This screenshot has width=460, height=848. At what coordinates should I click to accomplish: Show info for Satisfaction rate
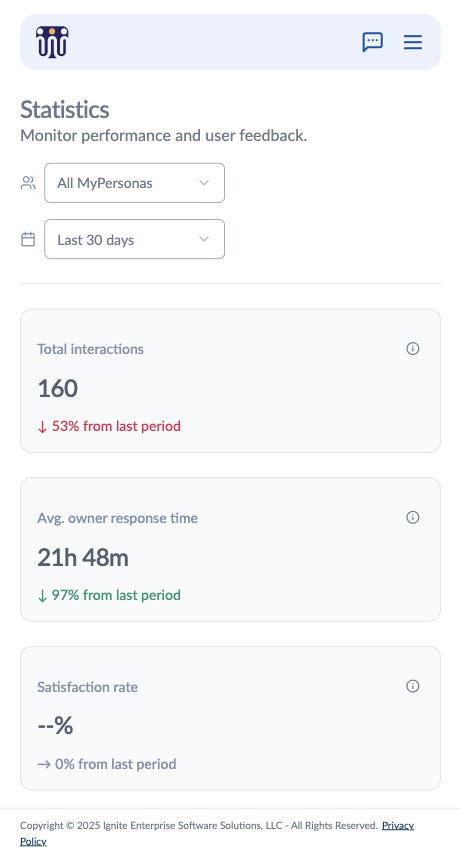point(412,686)
